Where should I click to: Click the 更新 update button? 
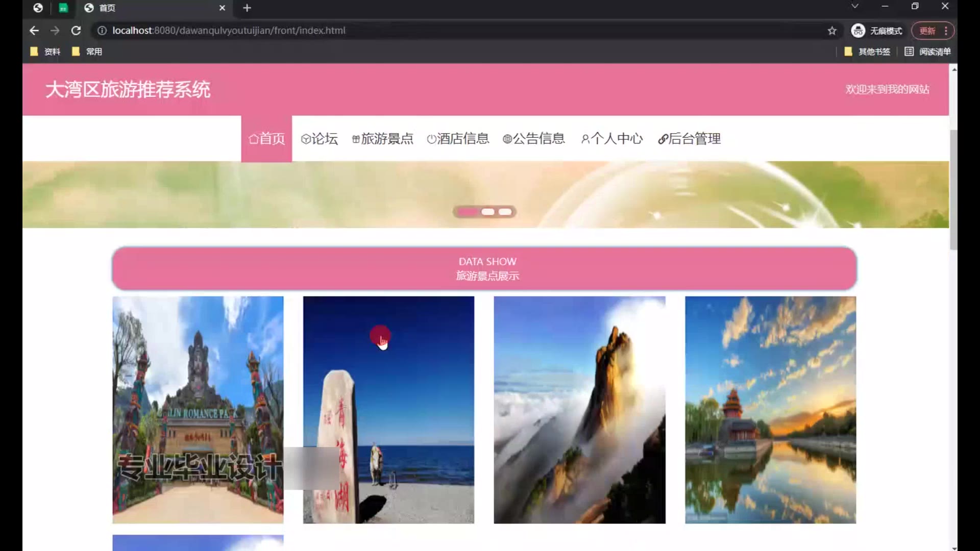click(x=927, y=31)
